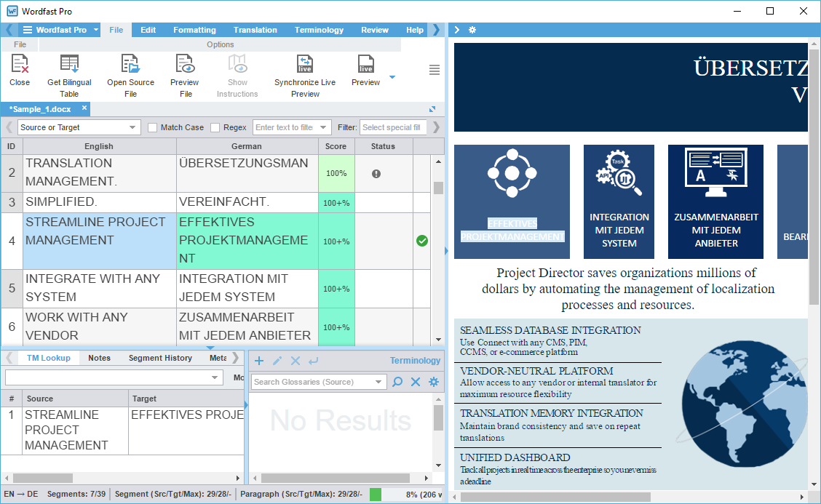Viewport: 821px width, 504px height.
Task: Collapse the live preview pane splitter arrow
Action: coord(446,251)
